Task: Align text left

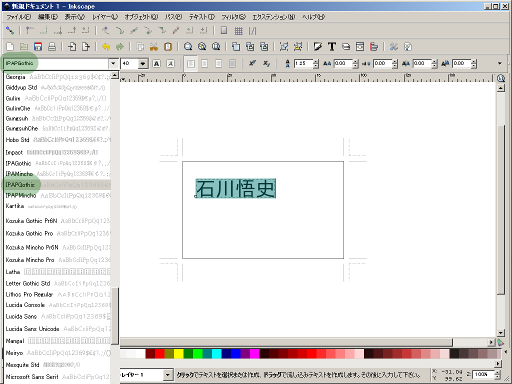Action: click(191, 63)
